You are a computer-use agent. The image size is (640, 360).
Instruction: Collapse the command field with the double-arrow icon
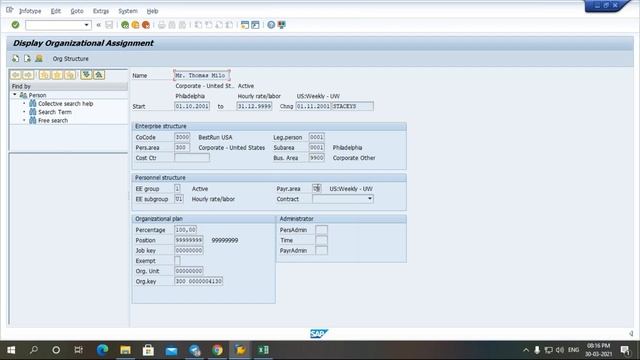[x=98, y=25]
